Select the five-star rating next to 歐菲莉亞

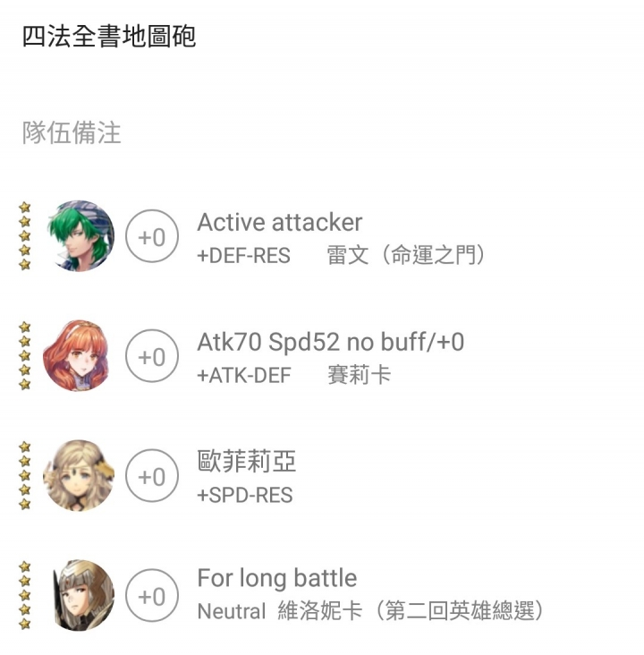(x=25, y=475)
